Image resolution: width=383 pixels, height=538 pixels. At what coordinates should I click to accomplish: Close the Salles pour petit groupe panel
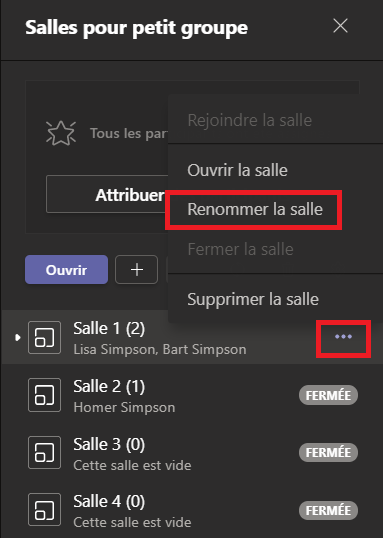pyautogui.click(x=340, y=26)
